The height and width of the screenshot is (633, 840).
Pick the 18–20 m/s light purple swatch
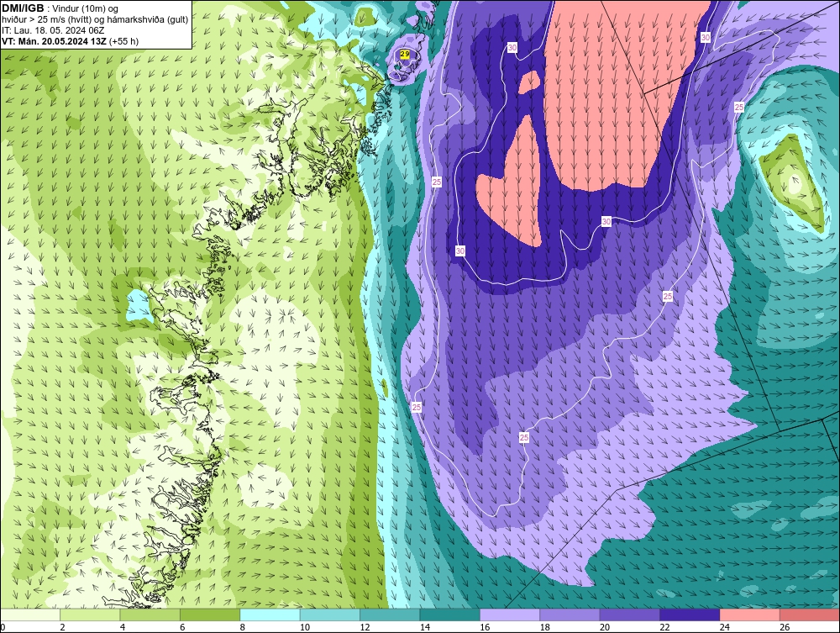(x=570, y=615)
